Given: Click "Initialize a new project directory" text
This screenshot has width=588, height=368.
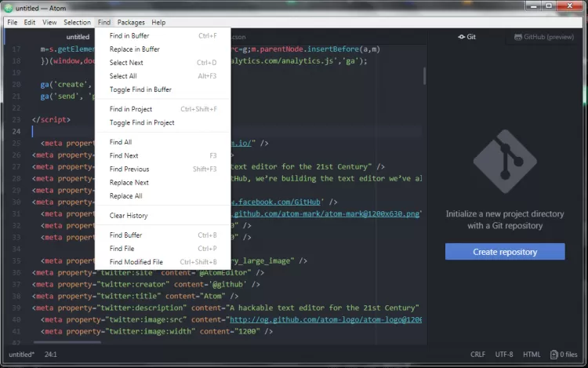Looking at the screenshot, I should click(505, 214).
